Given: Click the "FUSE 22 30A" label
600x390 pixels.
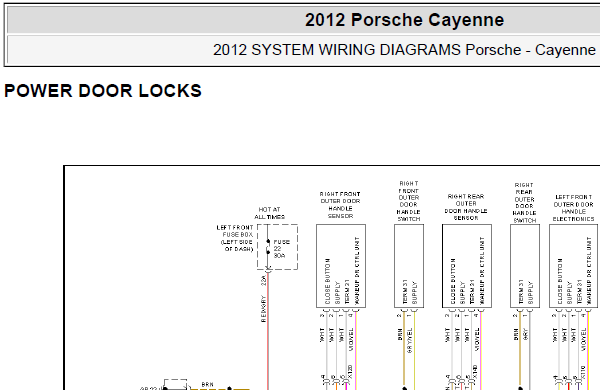Looking at the screenshot, I should pyautogui.click(x=282, y=249).
